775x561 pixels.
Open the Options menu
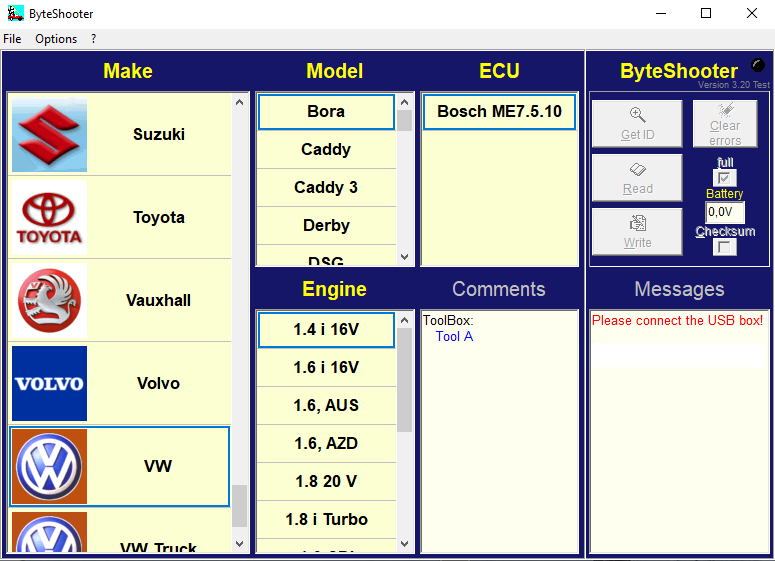pos(56,39)
